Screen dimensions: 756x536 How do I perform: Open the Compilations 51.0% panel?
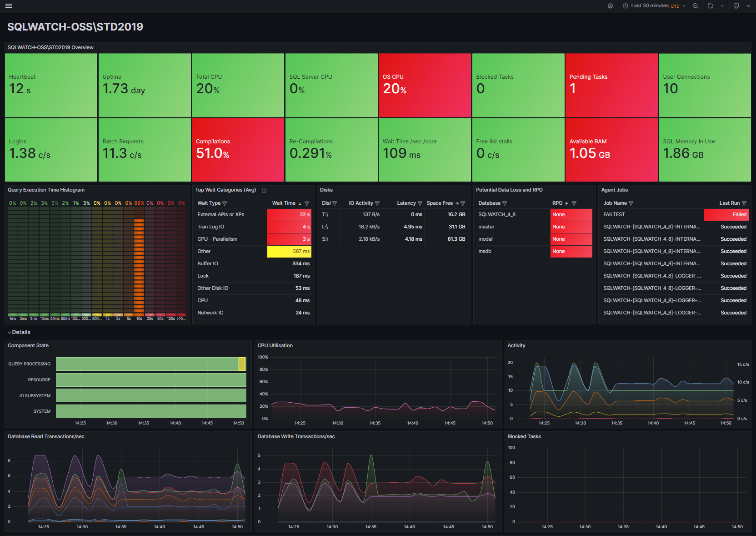pyautogui.click(x=238, y=150)
